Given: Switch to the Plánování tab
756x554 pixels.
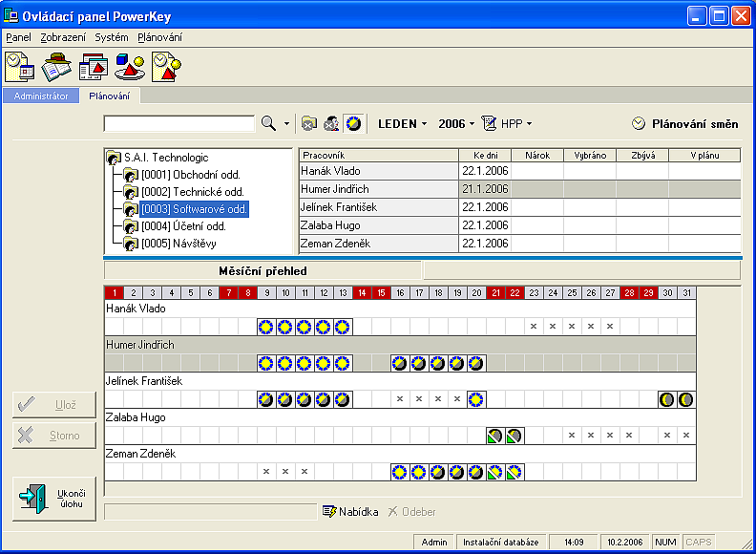Looking at the screenshot, I should (x=110, y=96).
